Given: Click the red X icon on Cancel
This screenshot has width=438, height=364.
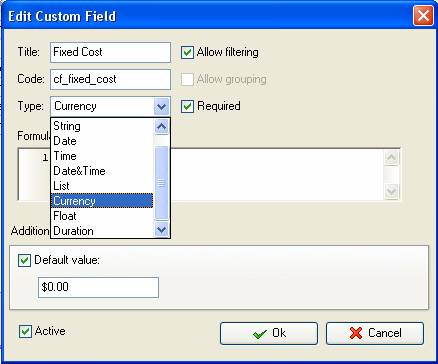Looking at the screenshot, I should tap(356, 333).
